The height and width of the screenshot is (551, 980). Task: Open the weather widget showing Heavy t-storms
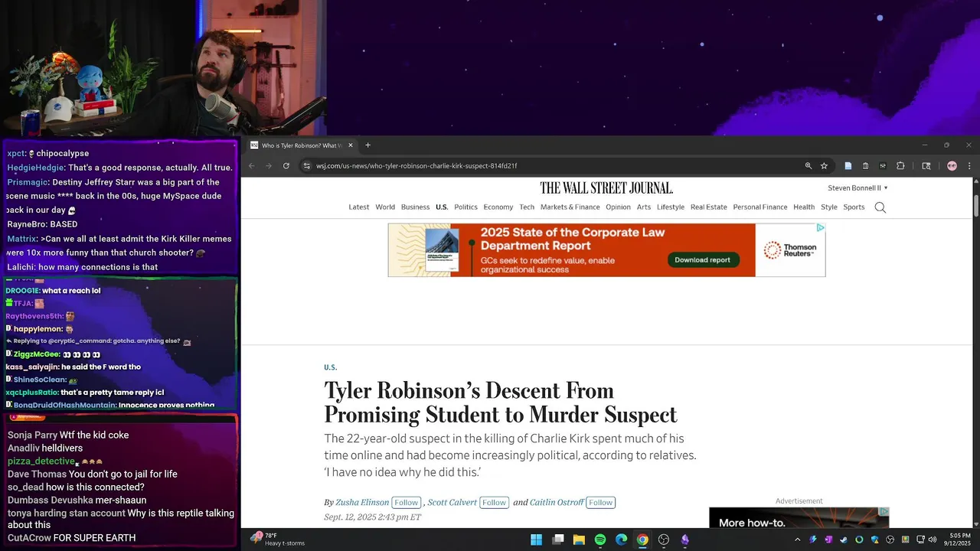click(278, 540)
